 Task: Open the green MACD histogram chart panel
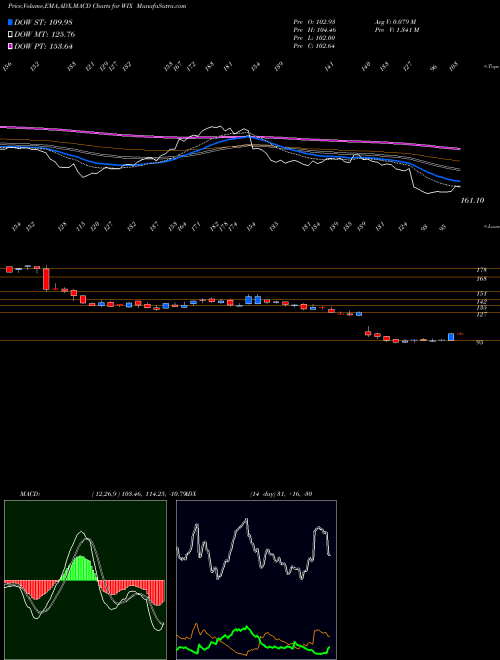tap(85, 580)
